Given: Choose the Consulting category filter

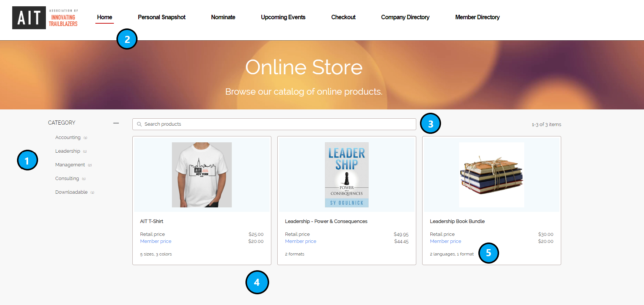Looking at the screenshot, I should point(67,179).
